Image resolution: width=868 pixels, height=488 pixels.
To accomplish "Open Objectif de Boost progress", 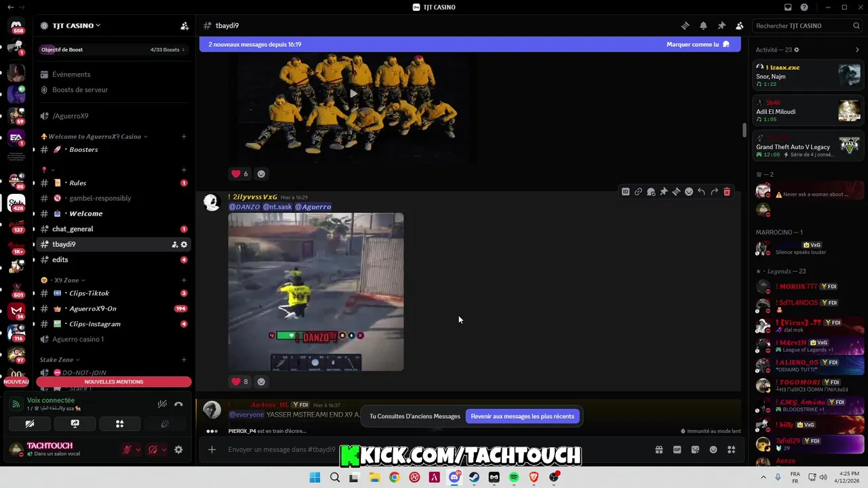I will [113, 49].
